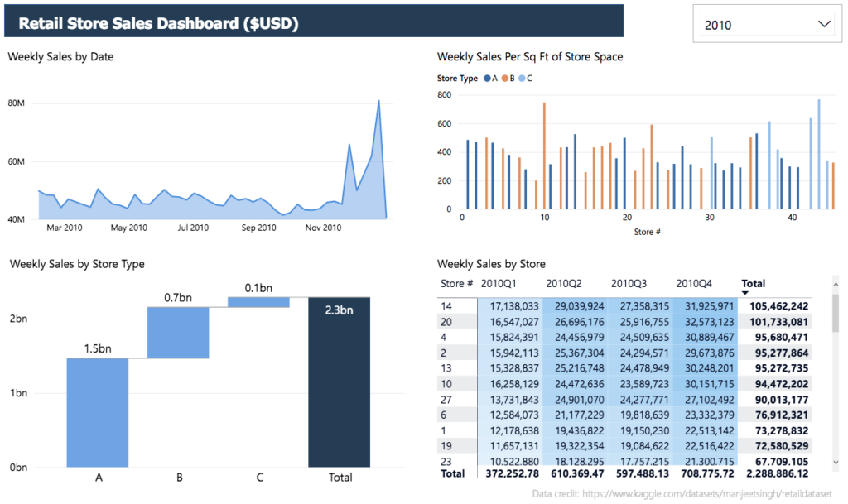This screenshot has width=848, height=504.
Task: Select the 1.5bn bar for store type A
Action: [x=97, y=412]
